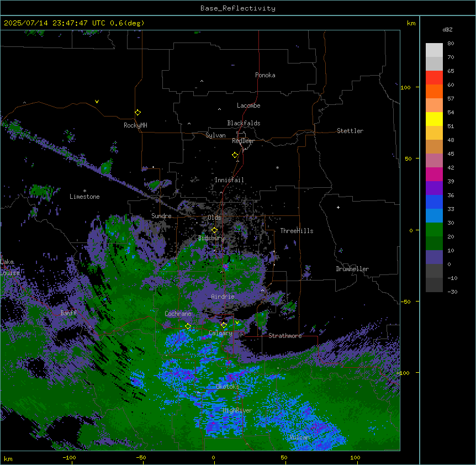The height and width of the screenshot is (465, 476).
Task: Select white asterisk marker east of Innisfail
Action: [x=277, y=167]
